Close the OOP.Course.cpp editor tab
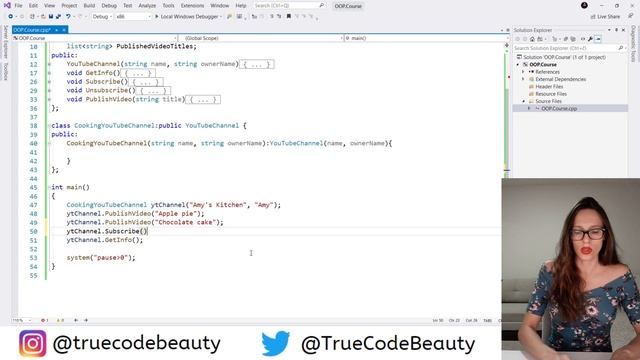Image resolution: width=640 pixels, height=360 pixels. point(64,30)
